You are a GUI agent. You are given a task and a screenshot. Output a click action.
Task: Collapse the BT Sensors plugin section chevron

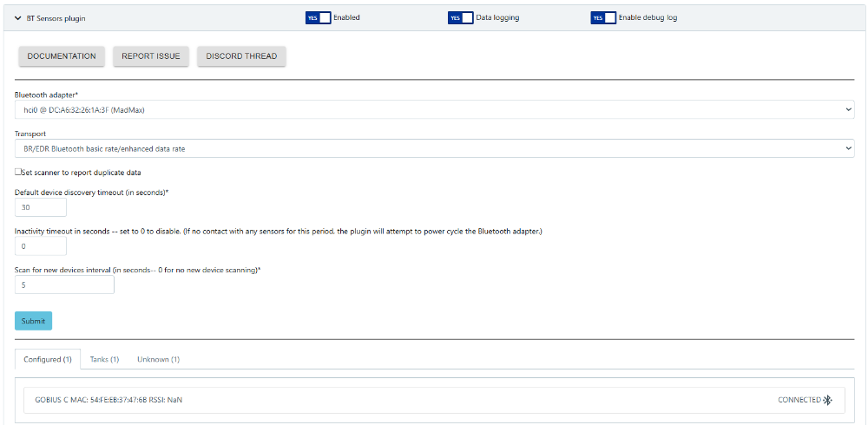pyautogui.click(x=18, y=17)
